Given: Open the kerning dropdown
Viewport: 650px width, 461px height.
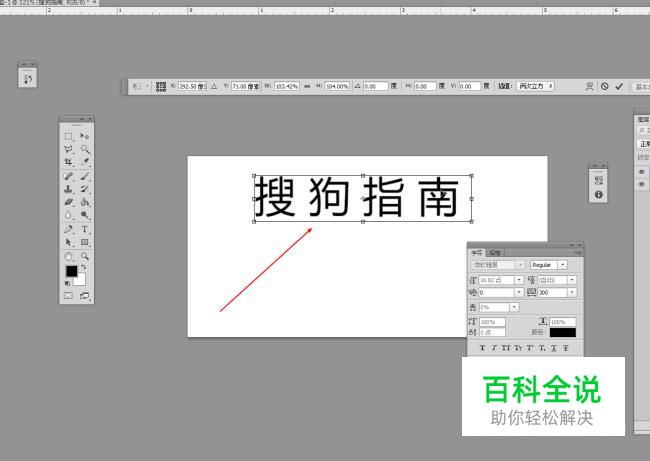Looking at the screenshot, I should tap(519, 293).
